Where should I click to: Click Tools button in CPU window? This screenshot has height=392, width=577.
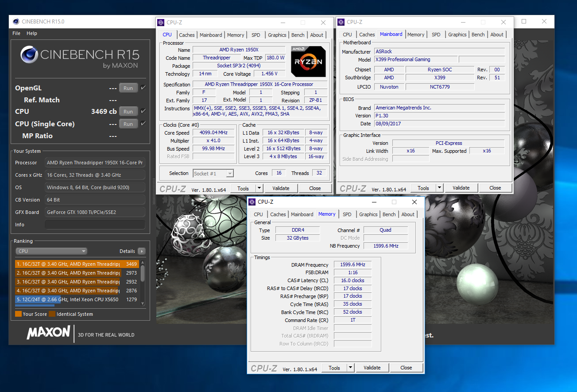(x=243, y=188)
